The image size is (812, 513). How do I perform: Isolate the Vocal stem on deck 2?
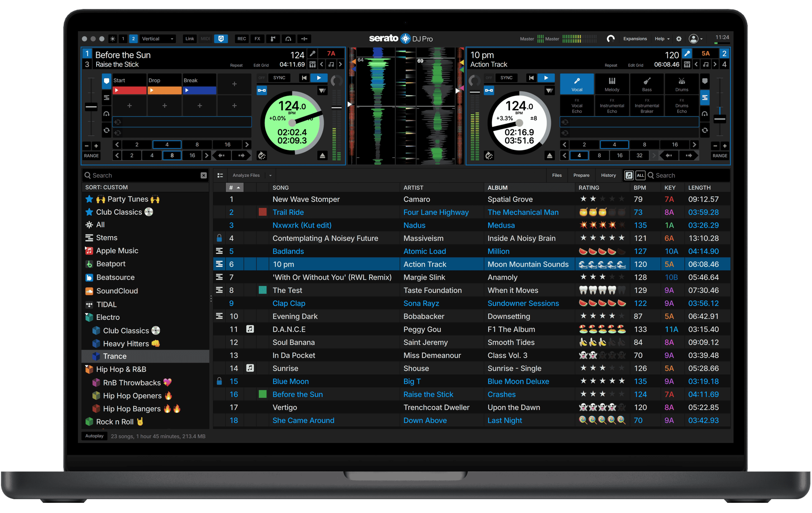tap(577, 84)
